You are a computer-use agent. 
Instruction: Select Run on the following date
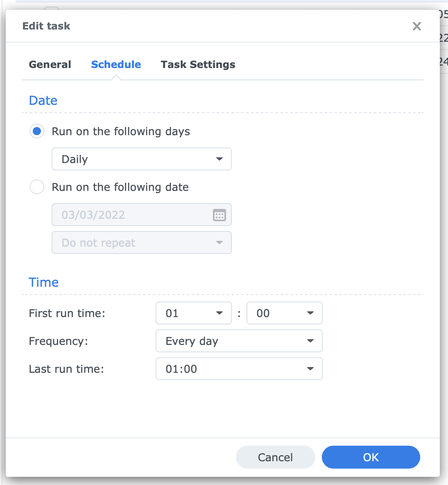37,187
